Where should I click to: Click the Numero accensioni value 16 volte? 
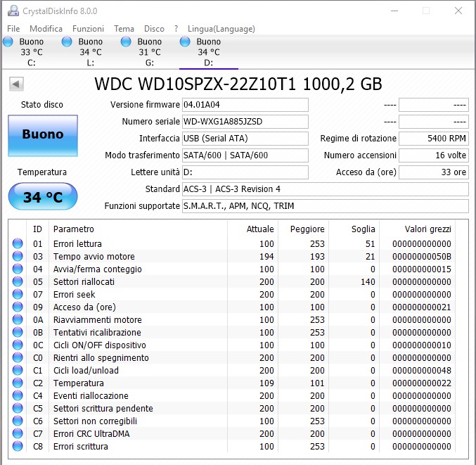click(434, 155)
